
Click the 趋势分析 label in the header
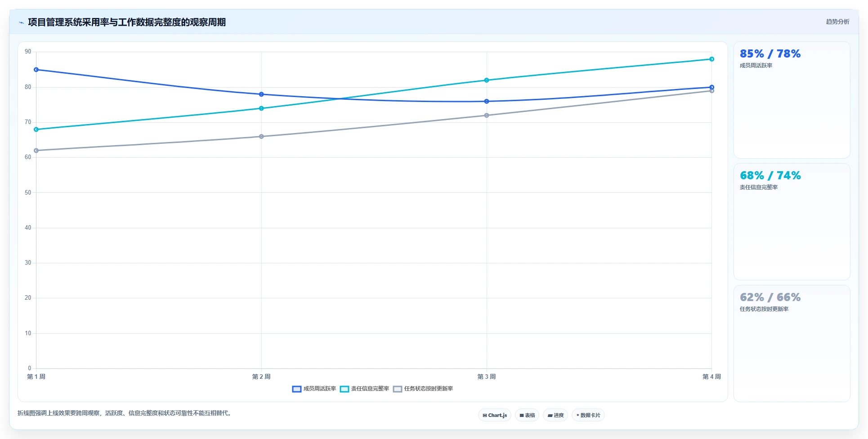coord(837,22)
